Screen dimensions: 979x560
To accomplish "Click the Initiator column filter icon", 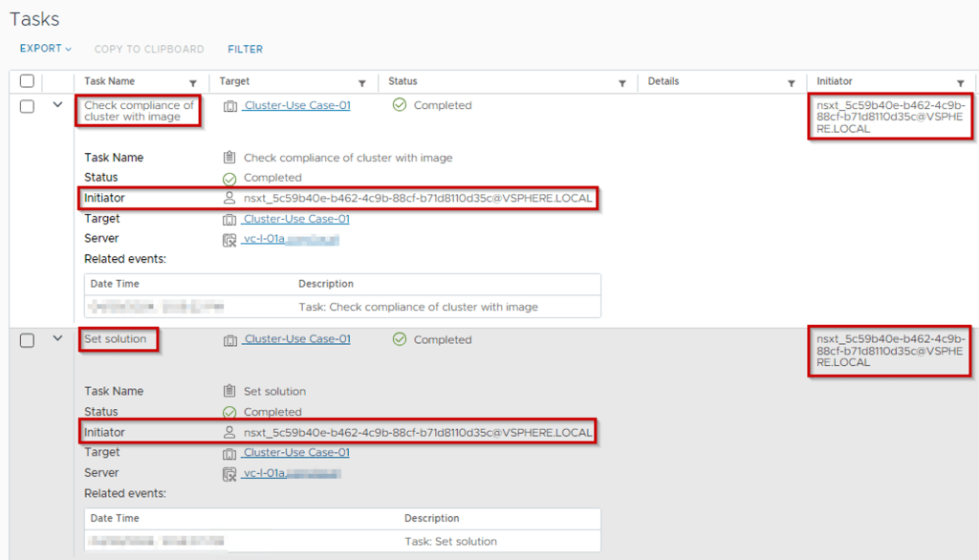I will (x=960, y=83).
